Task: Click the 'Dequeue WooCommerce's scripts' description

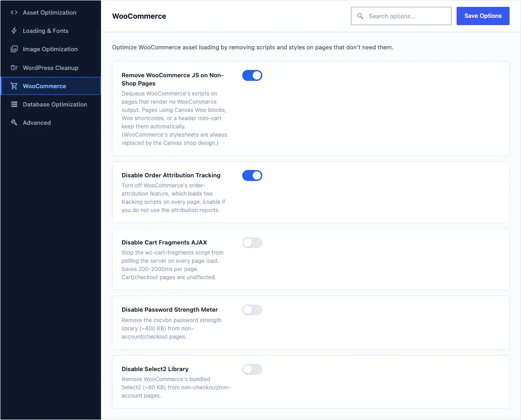Action: (175, 118)
